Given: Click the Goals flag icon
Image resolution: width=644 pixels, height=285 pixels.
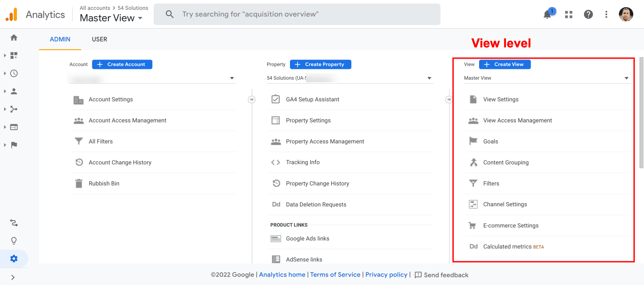Looking at the screenshot, I should [x=473, y=141].
